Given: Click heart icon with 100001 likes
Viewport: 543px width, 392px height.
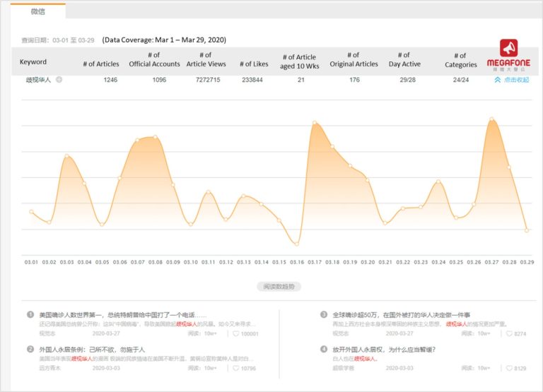Looking at the screenshot, I should pos(236,333).
